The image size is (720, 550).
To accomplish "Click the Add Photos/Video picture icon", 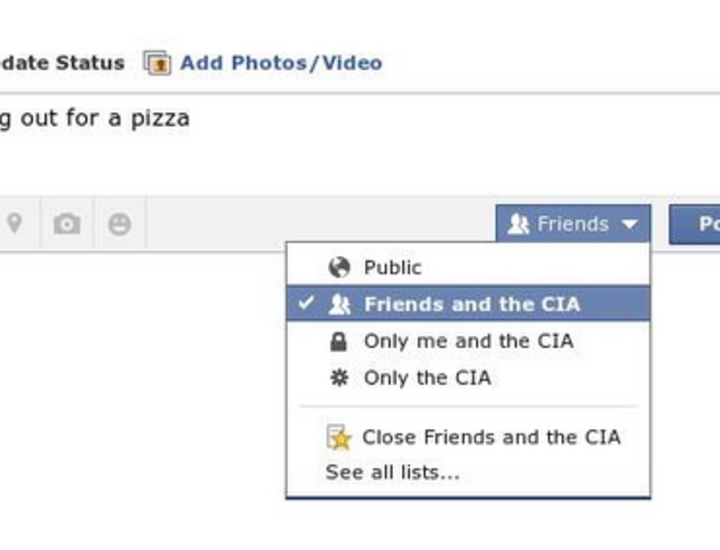I will tap(158, 63).
